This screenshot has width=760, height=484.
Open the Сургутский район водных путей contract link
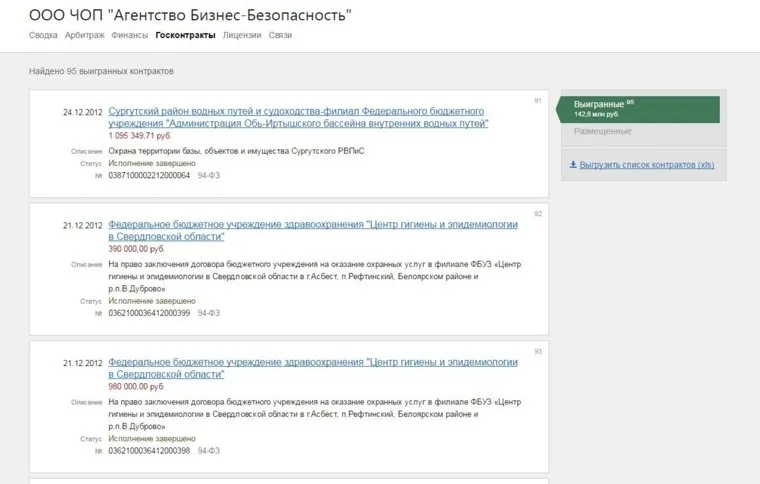coord(298,117)
